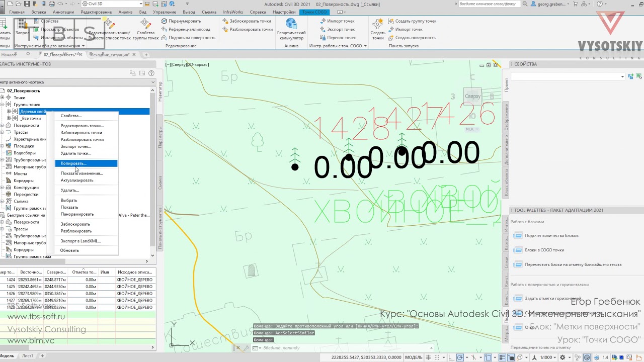
Task: Open Геодезический калькулятор tool
Action: 291,29
